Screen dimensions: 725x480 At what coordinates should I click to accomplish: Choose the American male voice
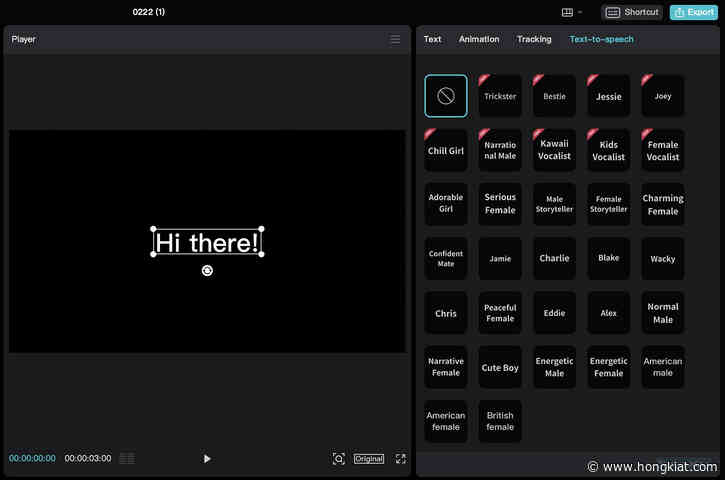pyautogui.click(x=663, y=367)
